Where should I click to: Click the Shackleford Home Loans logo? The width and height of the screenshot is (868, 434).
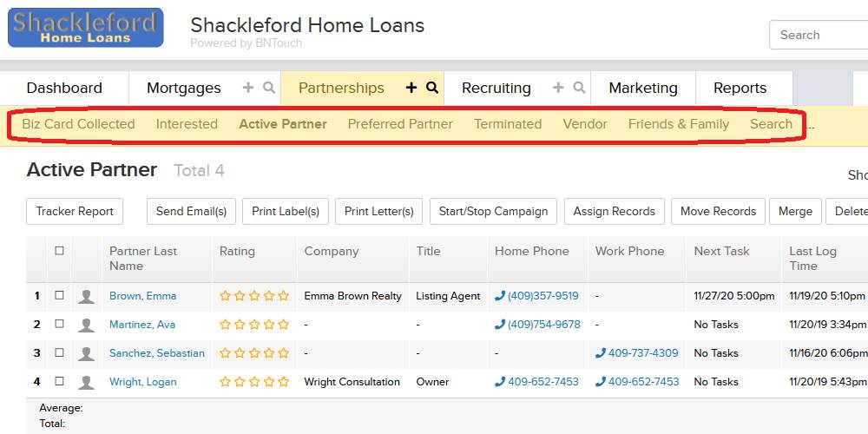pyautogui.click(x=86, y=28)
